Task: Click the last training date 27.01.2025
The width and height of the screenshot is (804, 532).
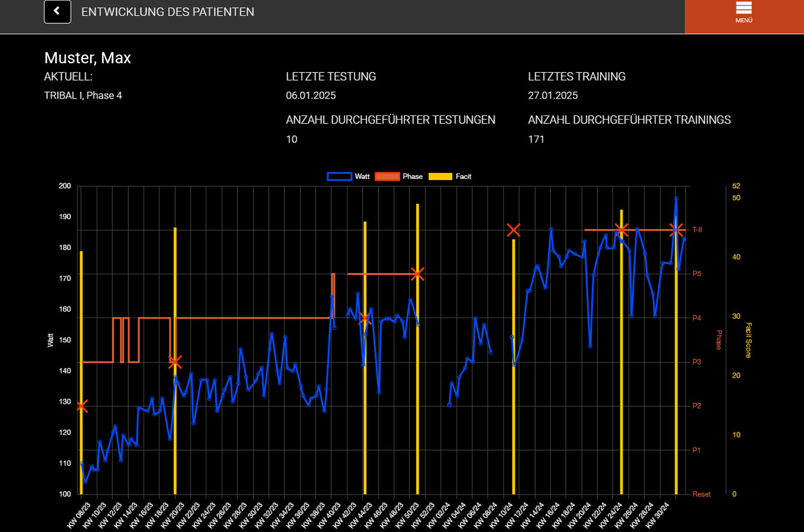Action: pos(553,96)
